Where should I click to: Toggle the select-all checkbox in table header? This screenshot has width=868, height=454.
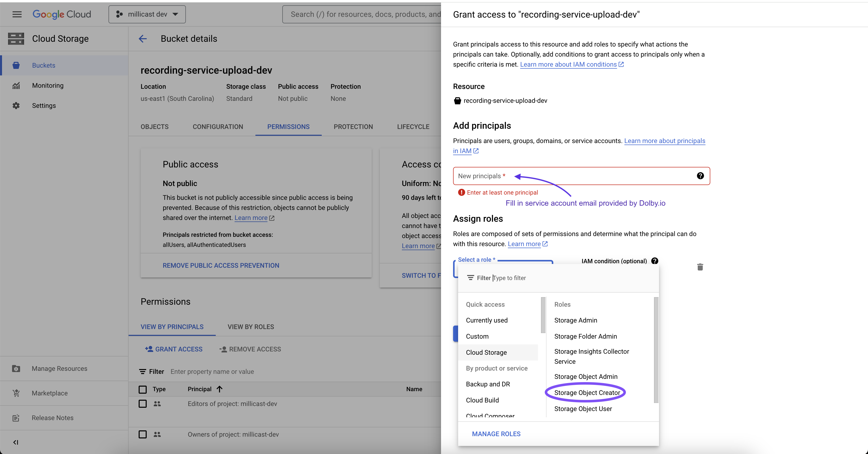(x=143, y=389)
